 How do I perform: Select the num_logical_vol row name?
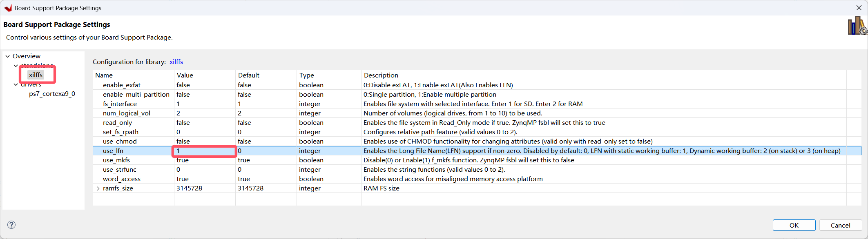coord(127,113)
